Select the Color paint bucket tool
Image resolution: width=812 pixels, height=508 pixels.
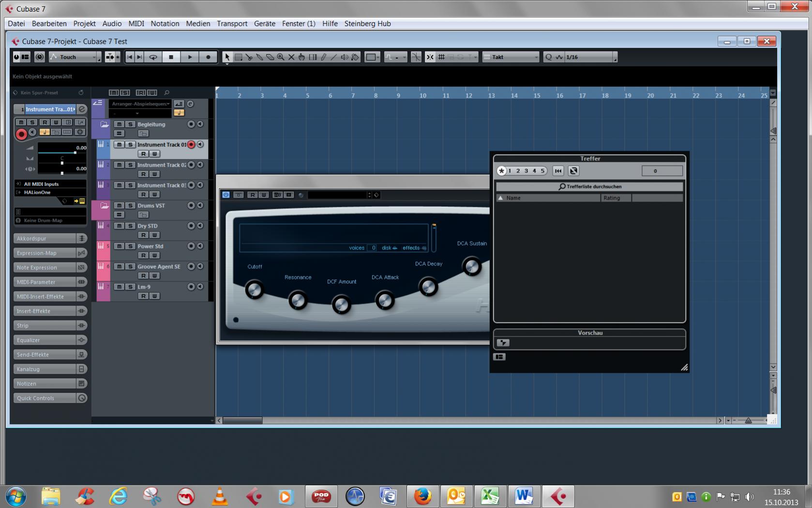[x=355, y=57]
